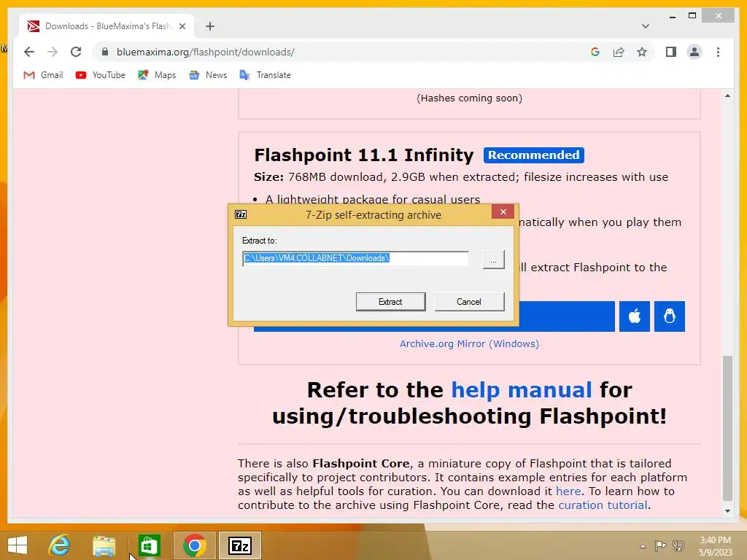Click the 7z icon in dialog title bar

click(241, 215)
